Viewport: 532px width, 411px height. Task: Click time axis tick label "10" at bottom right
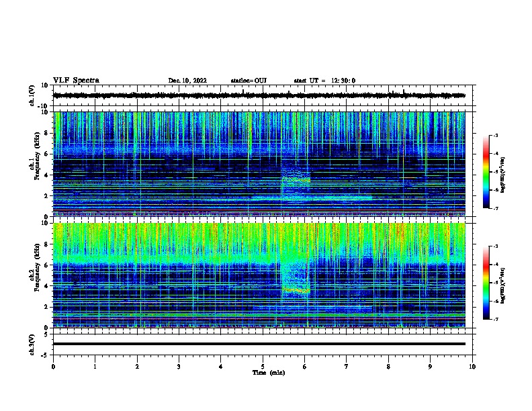point(472,367)
